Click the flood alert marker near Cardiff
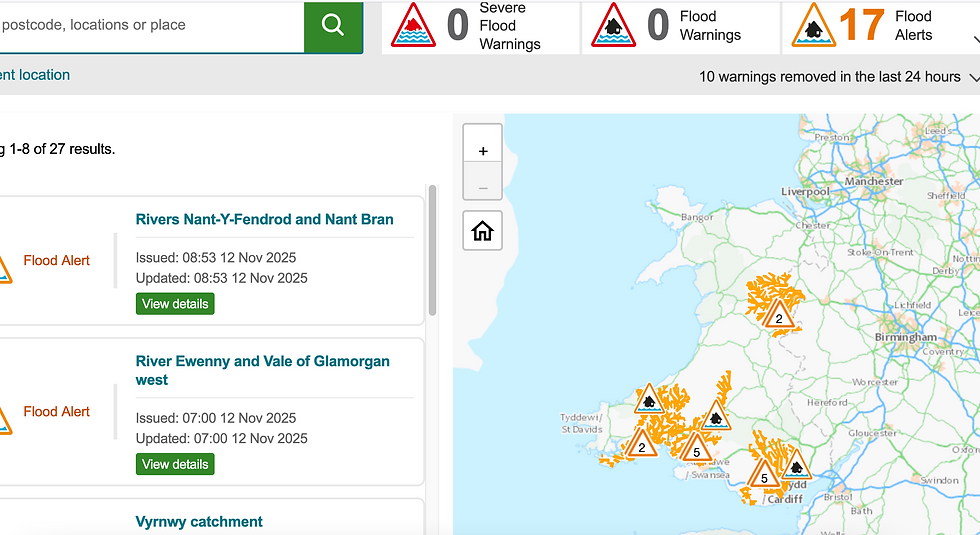Screen dimensions: 980x535 (796, 464)
